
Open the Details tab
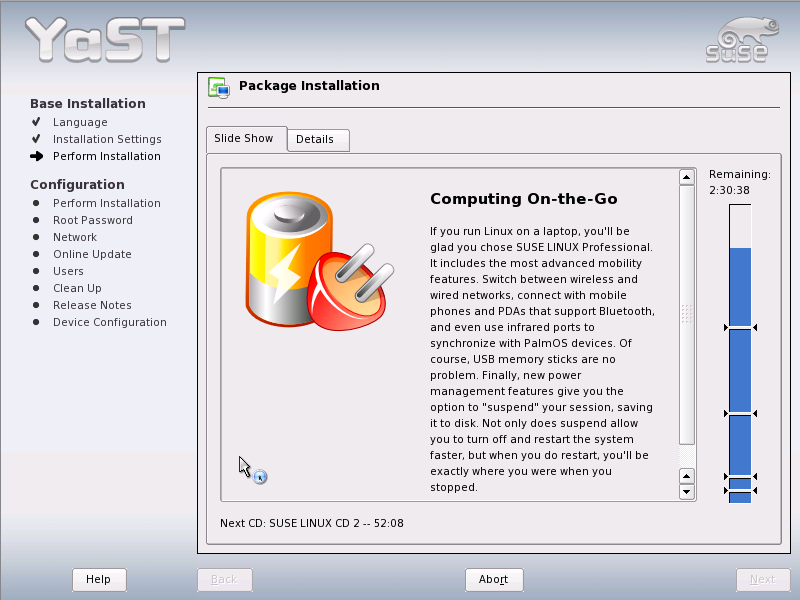[318, 140]
